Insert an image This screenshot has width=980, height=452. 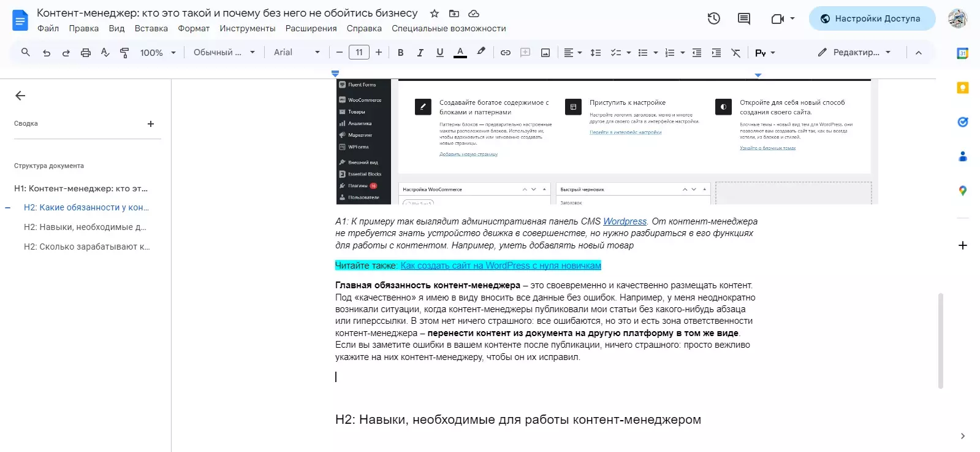tap(545, 53)
